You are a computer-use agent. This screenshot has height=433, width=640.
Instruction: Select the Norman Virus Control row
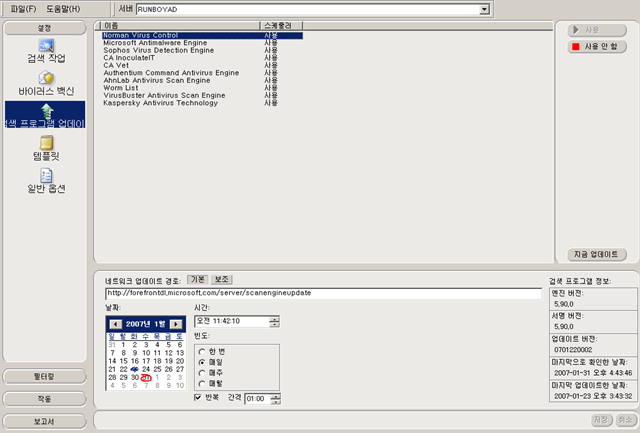202,36
